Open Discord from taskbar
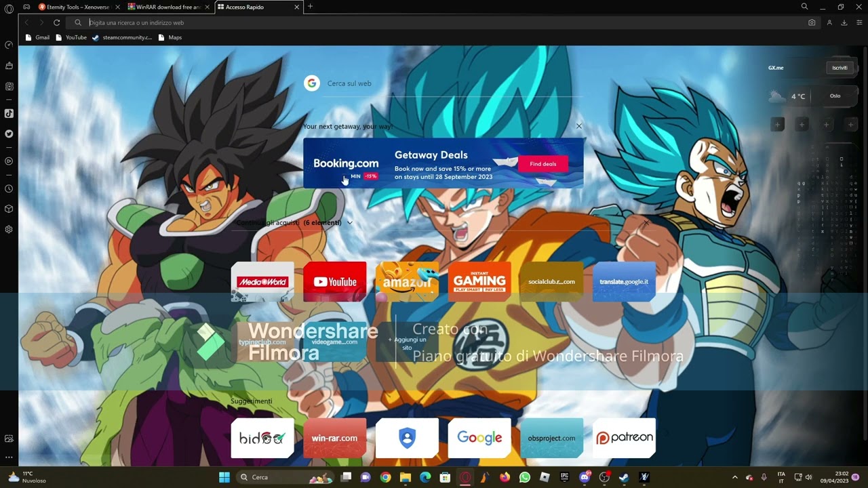 click(585, 477)
